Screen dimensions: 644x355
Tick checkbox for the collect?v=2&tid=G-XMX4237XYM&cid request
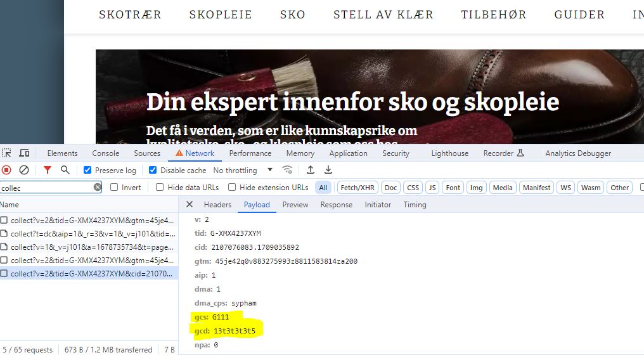click(x=4, y=273)
